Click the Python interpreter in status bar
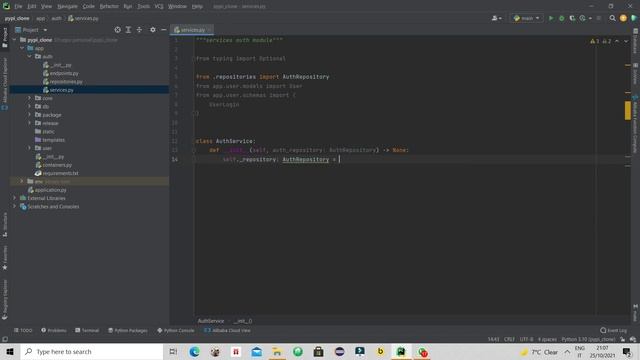This screenshot has width=640, height=360. 588,339
